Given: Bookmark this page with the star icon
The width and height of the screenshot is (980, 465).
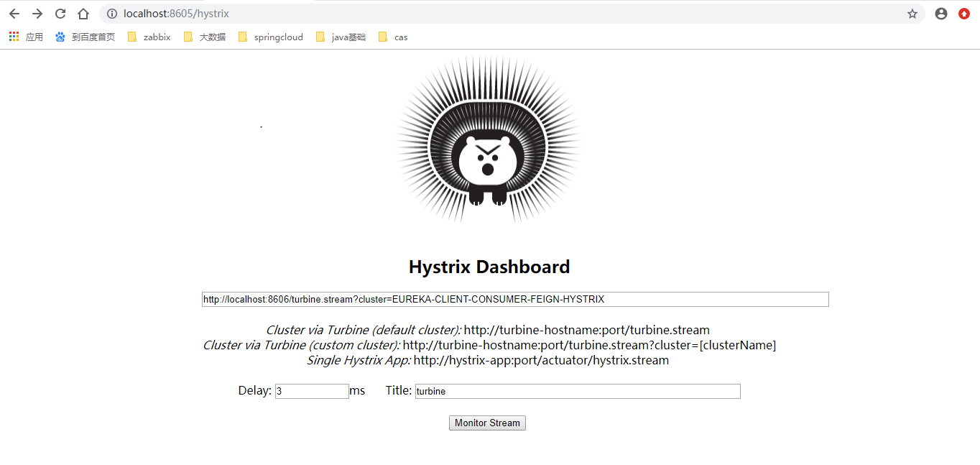Looking at the screenshot, I should point(912,14).
